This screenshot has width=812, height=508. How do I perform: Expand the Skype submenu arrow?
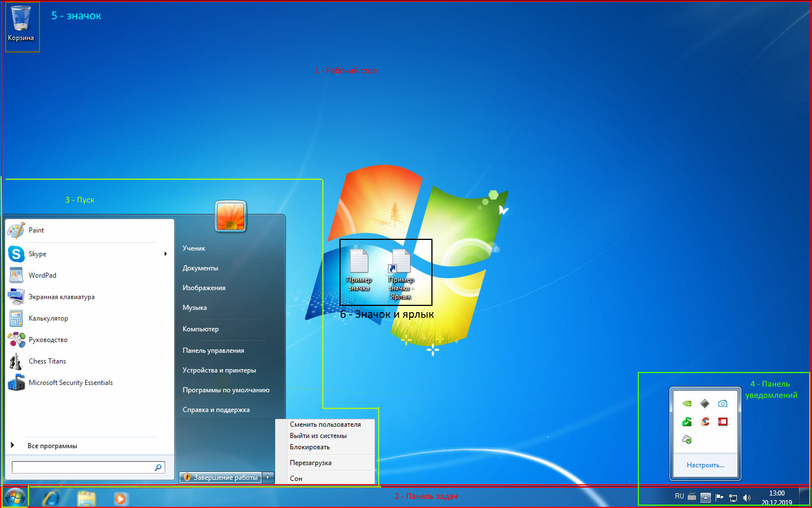pyautogui.click(x=165, y=254)
